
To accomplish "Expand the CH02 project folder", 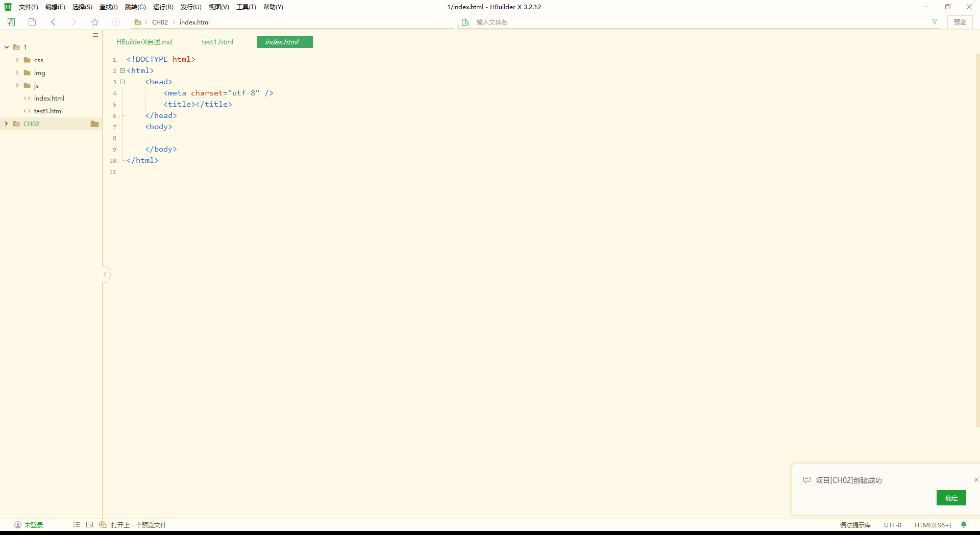I will tap(7, 124).
